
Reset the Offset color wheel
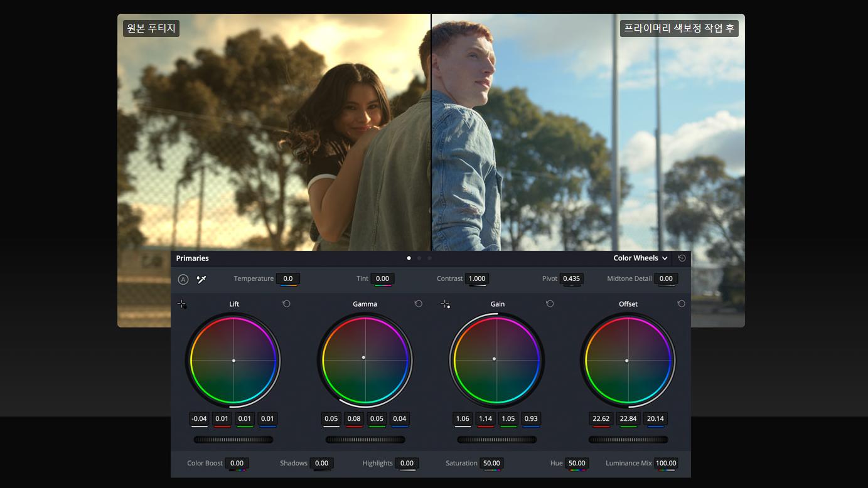tap(681, 304)
